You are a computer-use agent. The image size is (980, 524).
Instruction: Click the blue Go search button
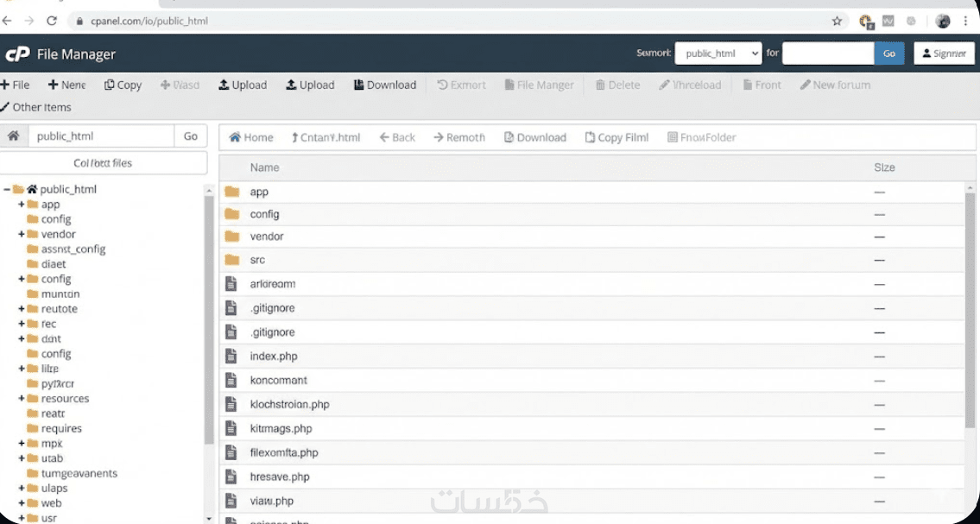889,54
